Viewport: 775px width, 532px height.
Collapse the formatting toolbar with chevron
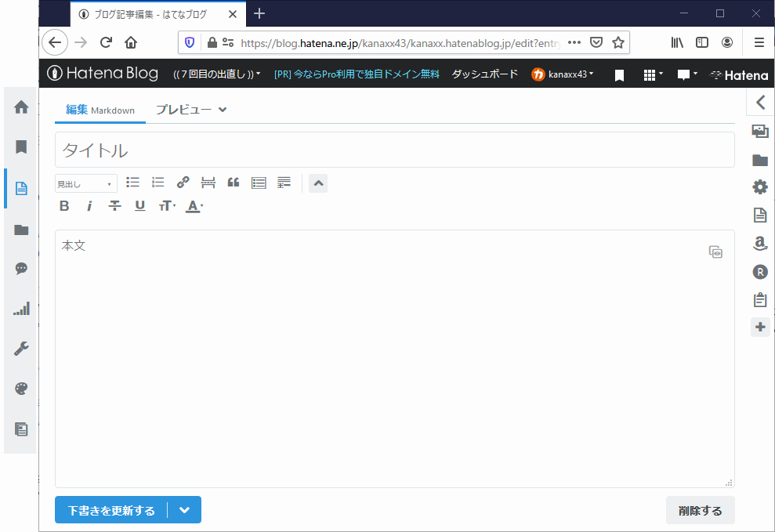click(x=318, y=183)
